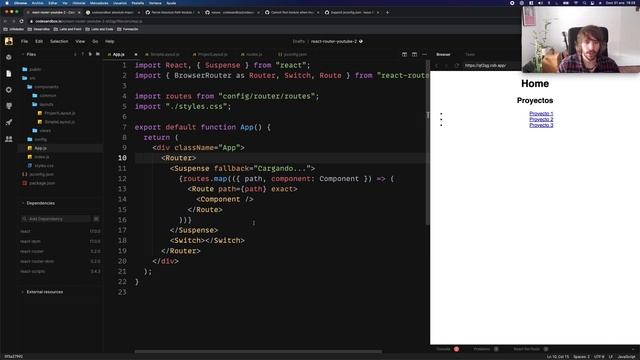Switch to Tests tab in preview
Viewport: 640px width, 360px height.
[470, 54]
